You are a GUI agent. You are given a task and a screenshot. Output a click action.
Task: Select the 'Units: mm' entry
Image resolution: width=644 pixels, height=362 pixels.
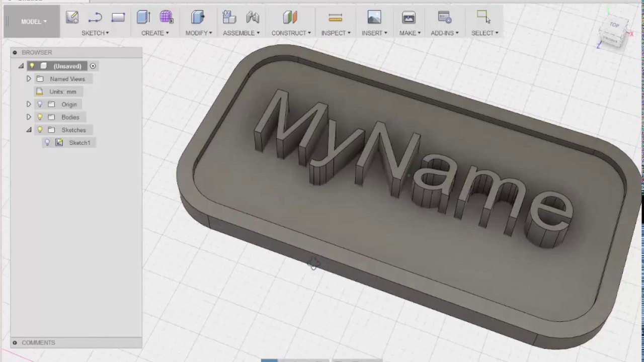point(63,92)
